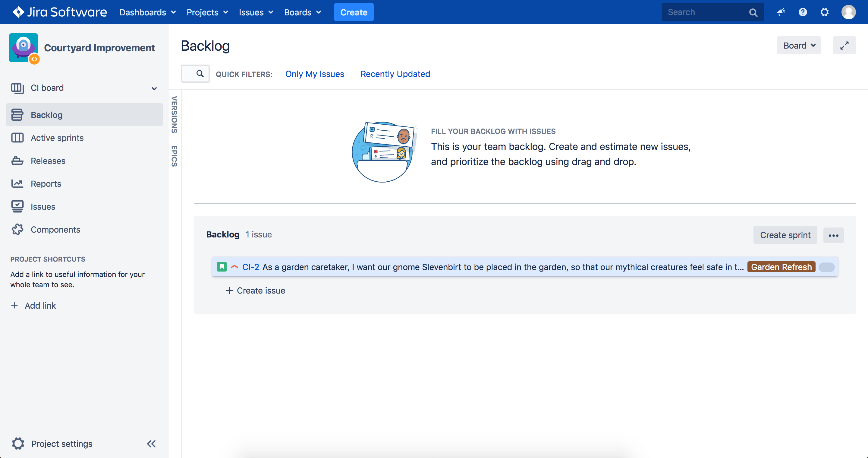Open backlog actions ellipsis menu

(x=833, y=235)
